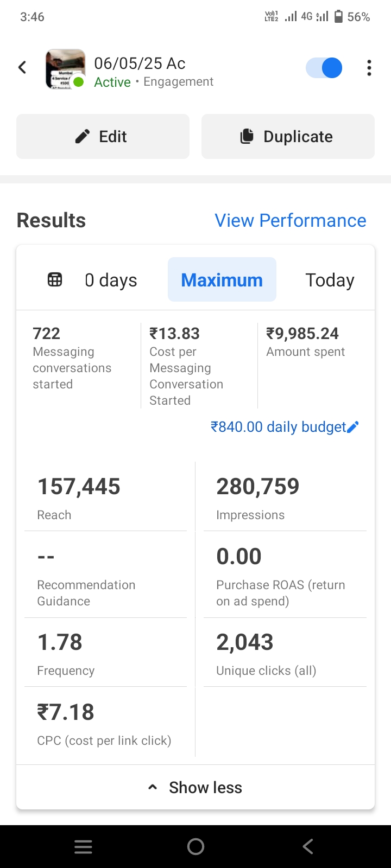Select the Maximum date range tab
The image size is (391, 868).
click(x=222, y=280)
